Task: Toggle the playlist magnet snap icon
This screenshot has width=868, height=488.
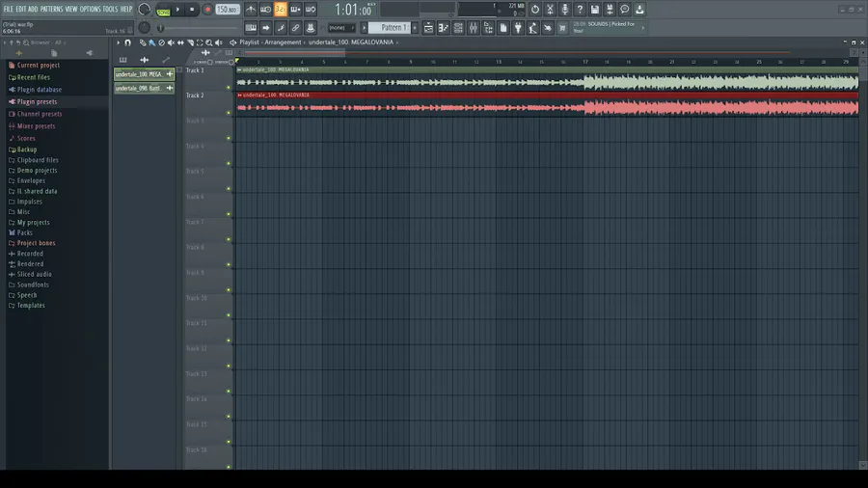Action: [x=128, y=42]
